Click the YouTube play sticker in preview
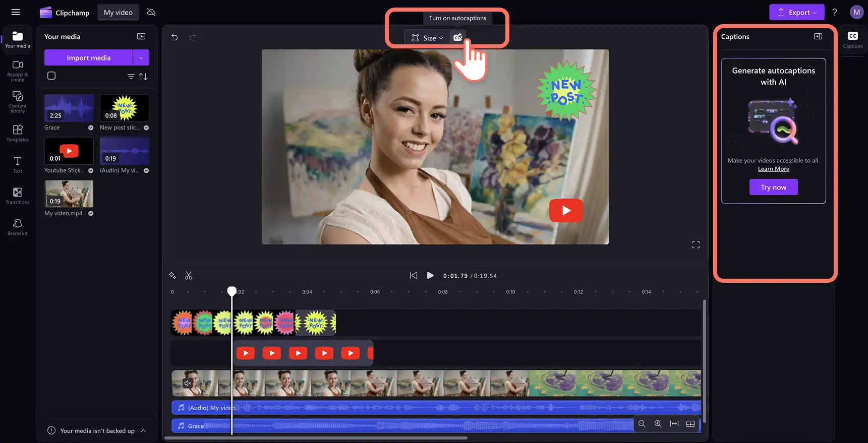Viewport: 868px width, 443px height. pos(566,210)
